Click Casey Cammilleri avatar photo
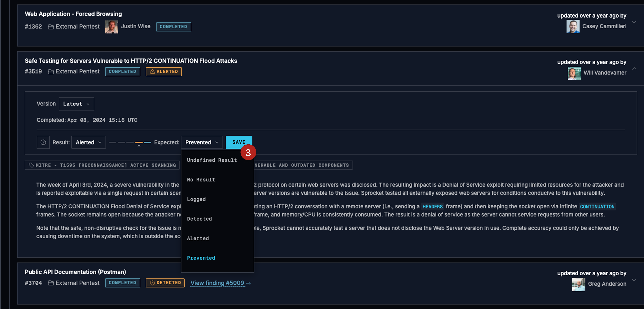644x309 pixels. pyautogui.click(x=573, y=26)
